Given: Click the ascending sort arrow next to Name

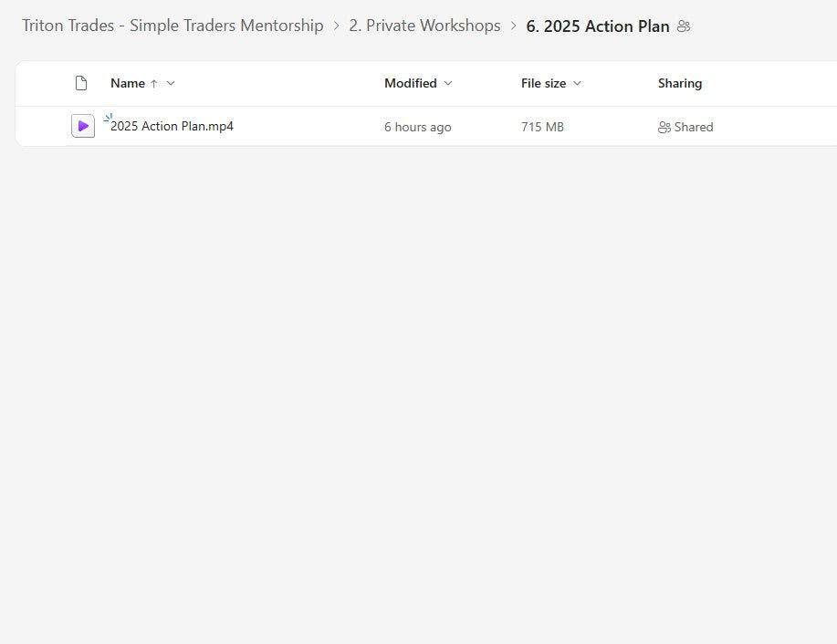Looking at the screenshot, I should click(153, 84).
